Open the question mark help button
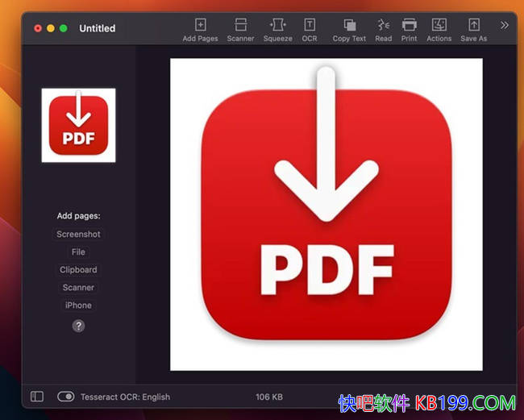 pyautogui.click(x=78, y=326)
